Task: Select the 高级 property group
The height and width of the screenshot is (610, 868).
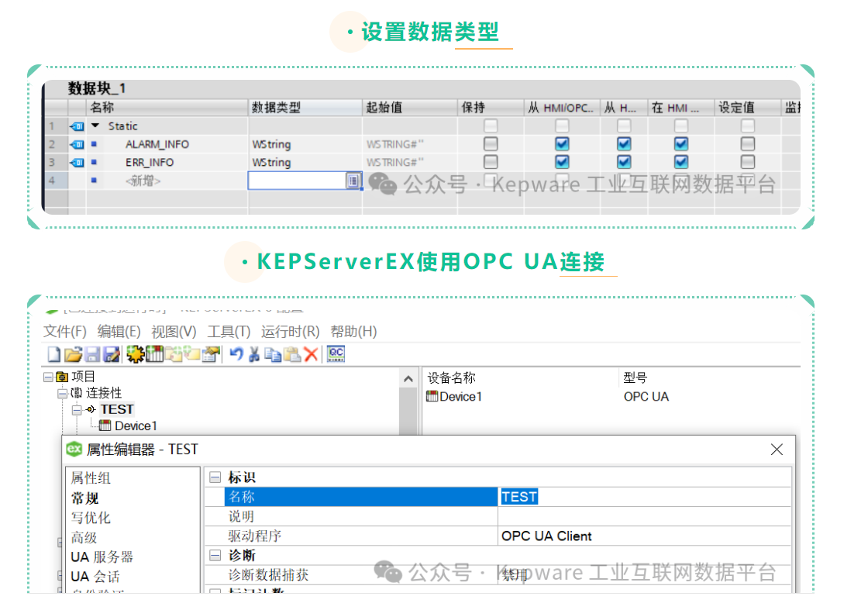Action: coord(84,537)
